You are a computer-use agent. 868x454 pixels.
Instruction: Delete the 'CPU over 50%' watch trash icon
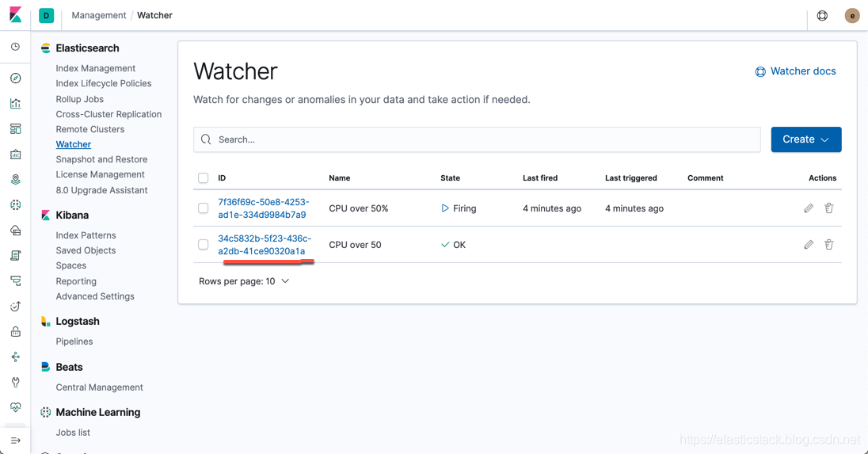tap(828, 208)
